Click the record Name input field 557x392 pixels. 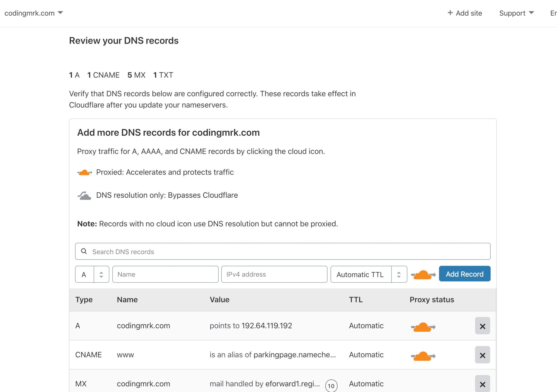[x=165, y=274]
